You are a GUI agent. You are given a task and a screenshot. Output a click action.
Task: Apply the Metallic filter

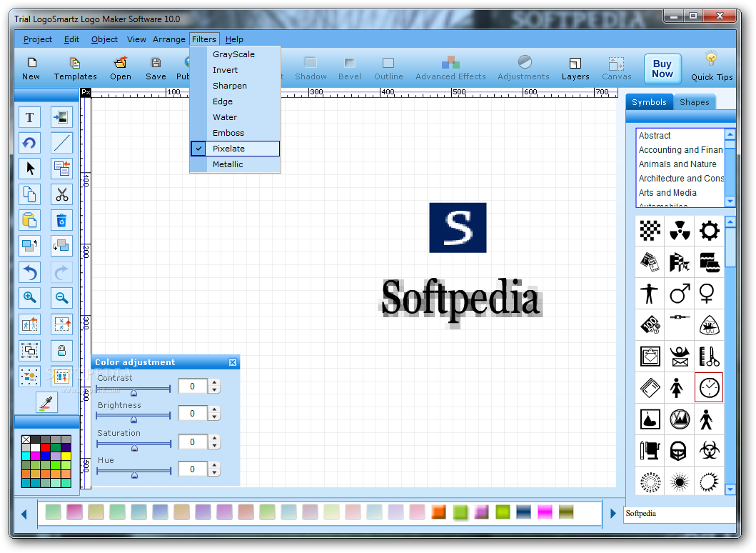(236, 164)
